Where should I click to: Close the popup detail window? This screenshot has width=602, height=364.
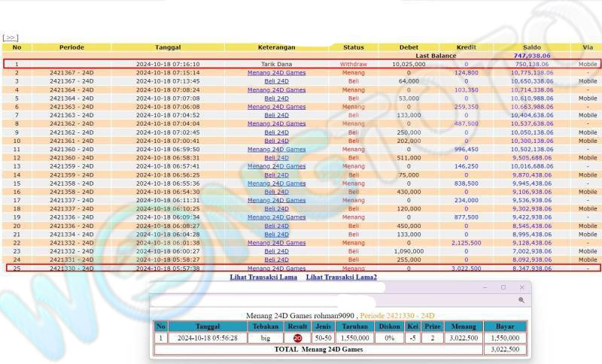[x=521, y=287]
